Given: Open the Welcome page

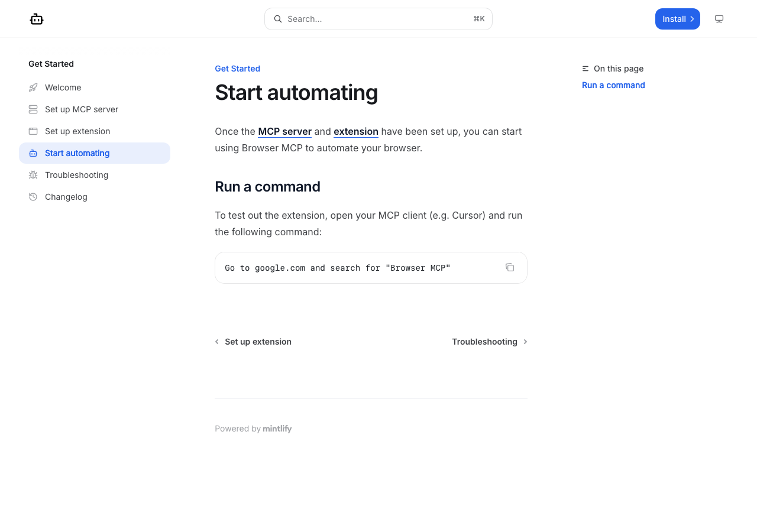Looking at the screenshot, I should (95, 87).
